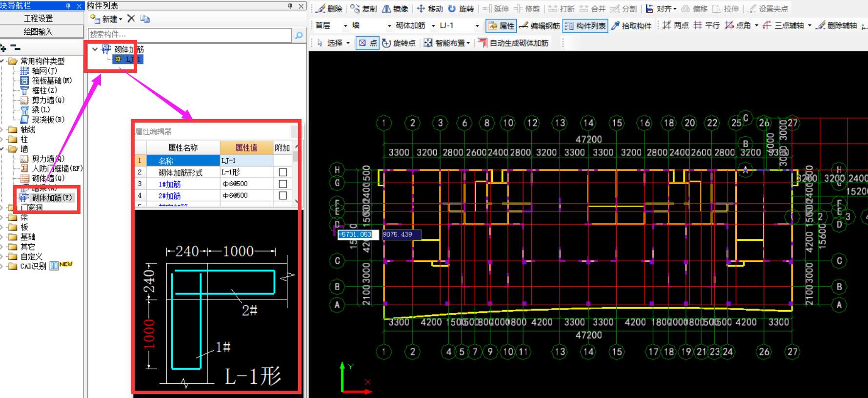Activate the 移动 (move) tool

(x=429, y=9)
